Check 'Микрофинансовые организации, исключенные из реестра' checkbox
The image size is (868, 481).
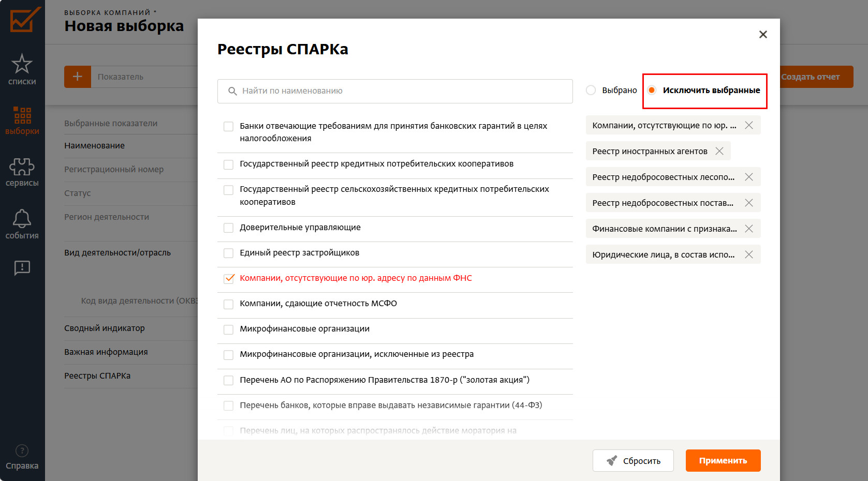(x=228, y=355)
